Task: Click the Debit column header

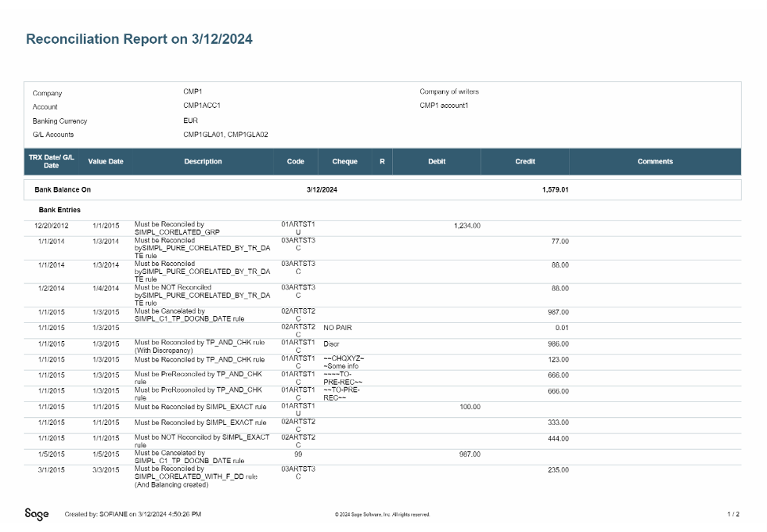Action: point(437,161)
